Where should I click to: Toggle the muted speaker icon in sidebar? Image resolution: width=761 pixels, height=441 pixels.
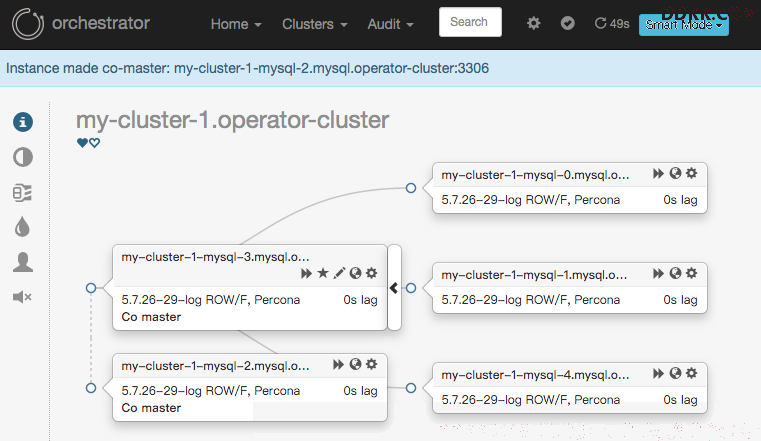[x=22, y=297]
